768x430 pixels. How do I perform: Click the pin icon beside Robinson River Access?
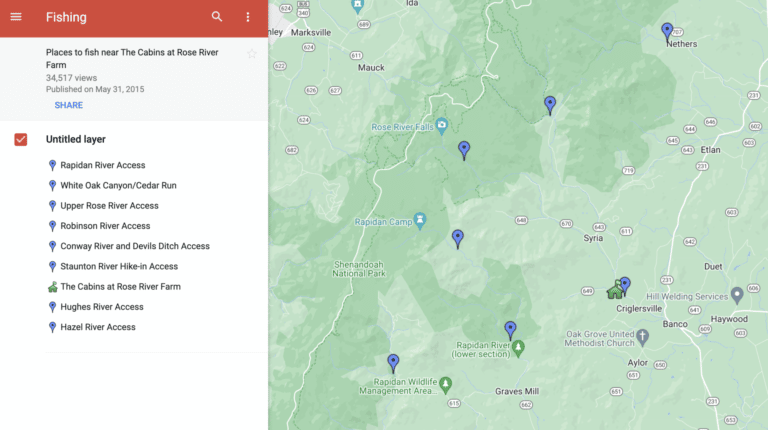coord(52,226)
